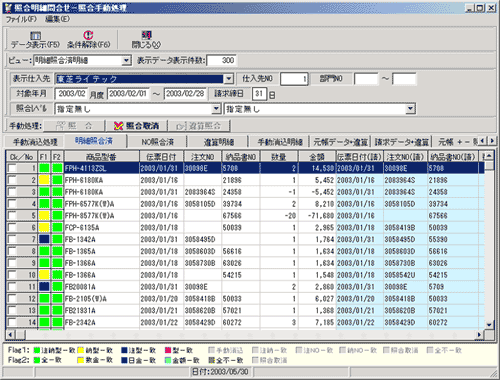
Task: Expand the 表示仕入先 supplier dropdown
Action: (228, 79)
